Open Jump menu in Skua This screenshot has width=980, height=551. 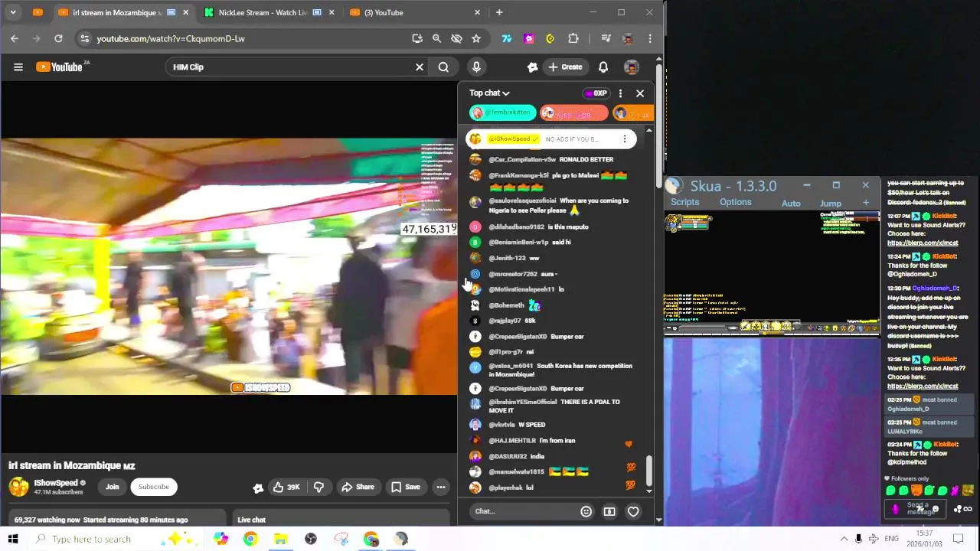(x=831, y=204)
